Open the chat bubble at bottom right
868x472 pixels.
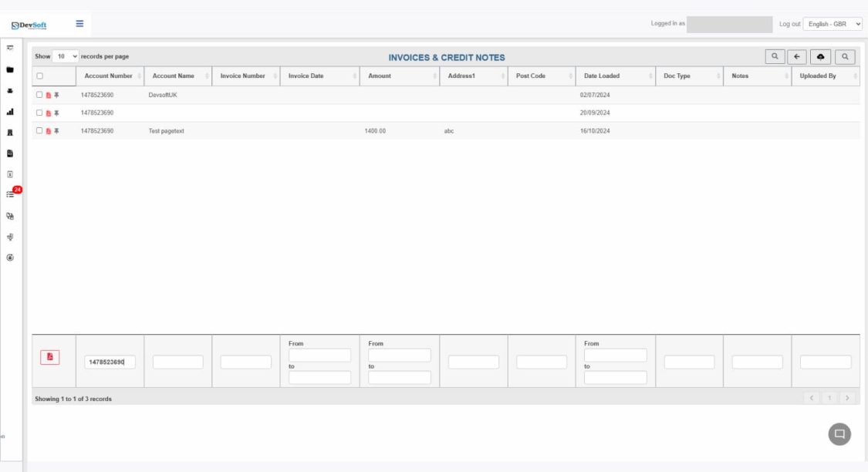[839, 434]
